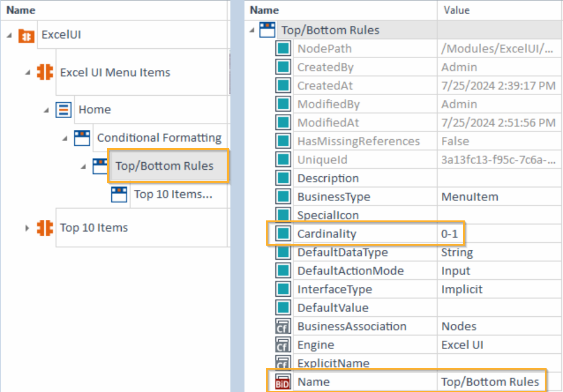Click the Excel UI Menu Items puzzle icon
The image size is (563, 392).
pos(45,72)
